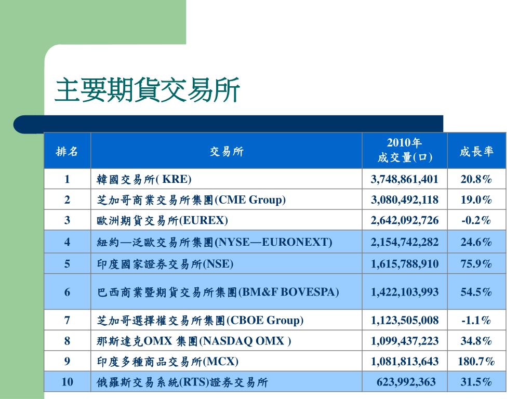The image size is (532, 399).
Task: Select the volume 1,422,103,993
Action: click(404, 292)
